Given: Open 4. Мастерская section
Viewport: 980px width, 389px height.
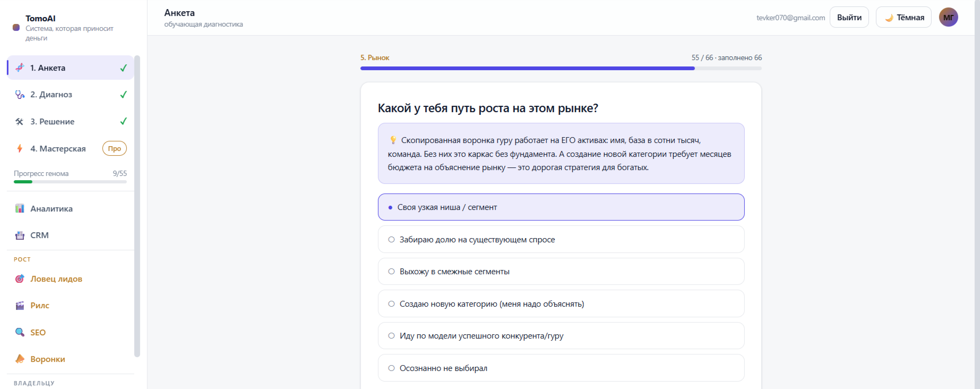Looking at the screenshot, I should pos(70,148).
